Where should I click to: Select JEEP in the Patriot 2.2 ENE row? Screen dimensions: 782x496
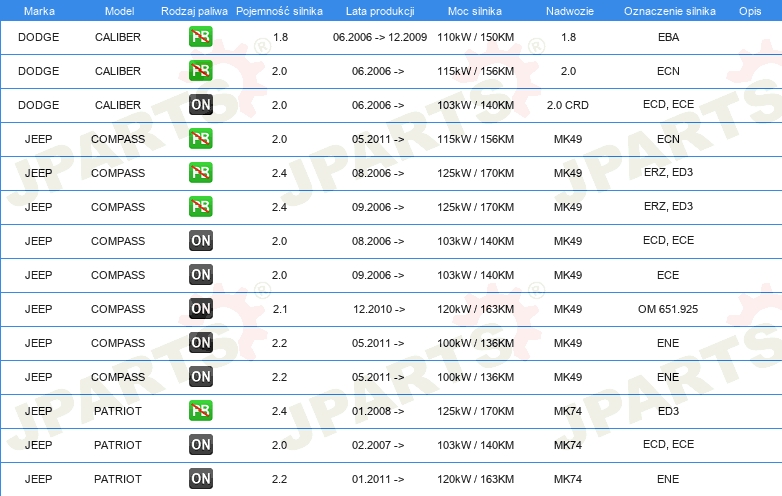pos(38,479)
